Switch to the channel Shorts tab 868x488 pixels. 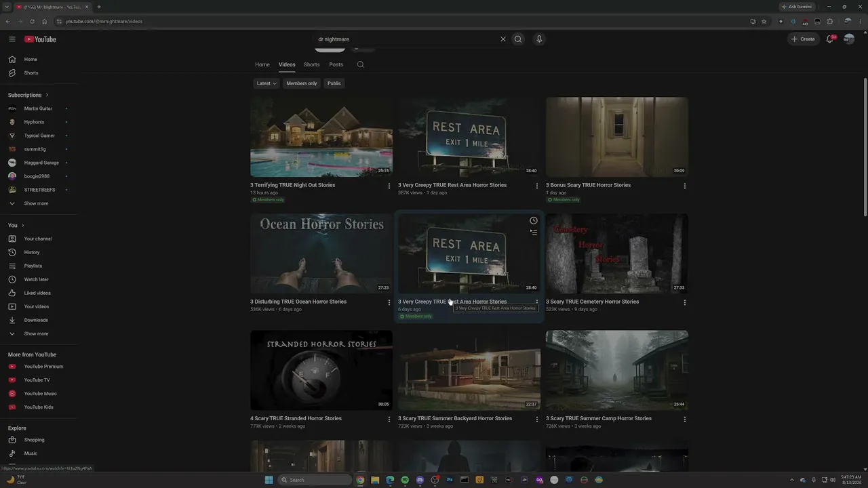pos(312,64)
